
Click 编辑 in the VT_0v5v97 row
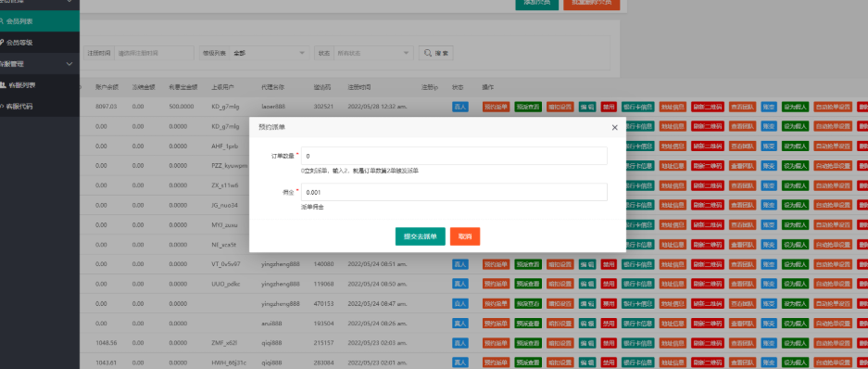tap(587, 264)
